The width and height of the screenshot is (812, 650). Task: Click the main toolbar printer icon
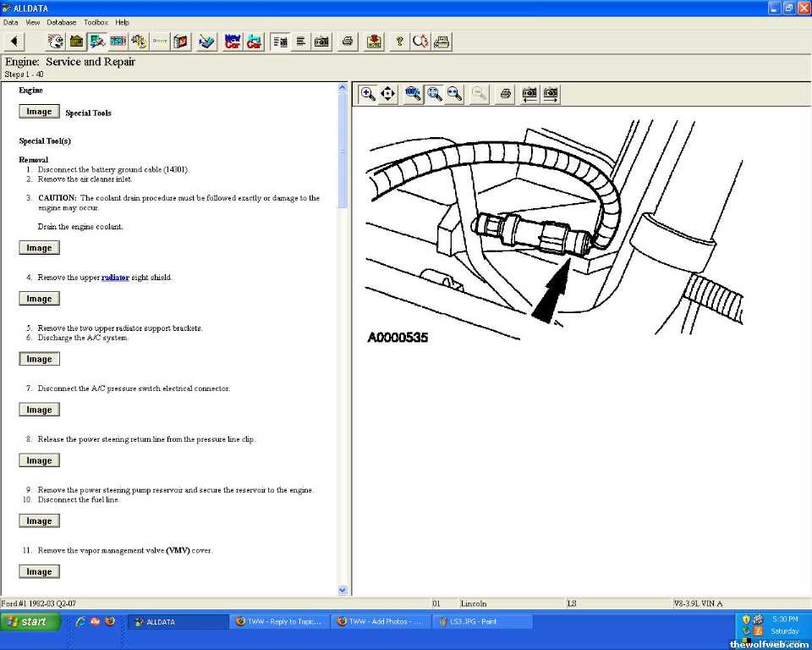click(347, 41)
